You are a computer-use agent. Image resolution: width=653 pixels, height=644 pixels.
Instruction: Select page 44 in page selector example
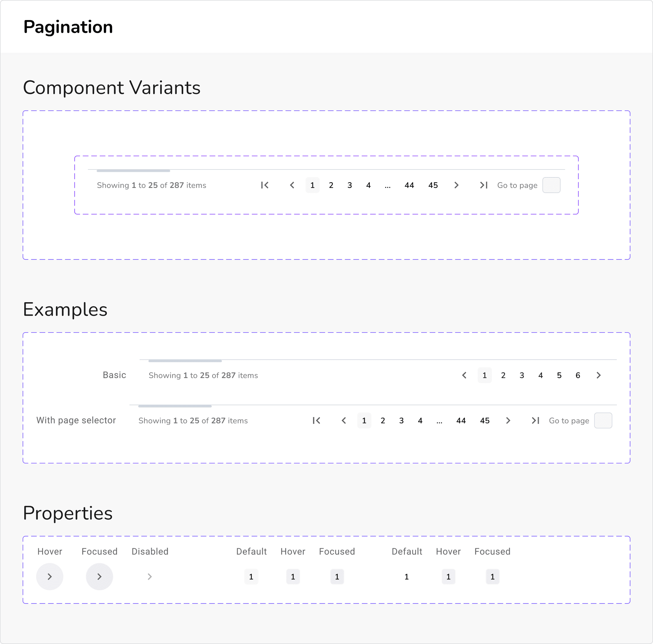point(461,420)
